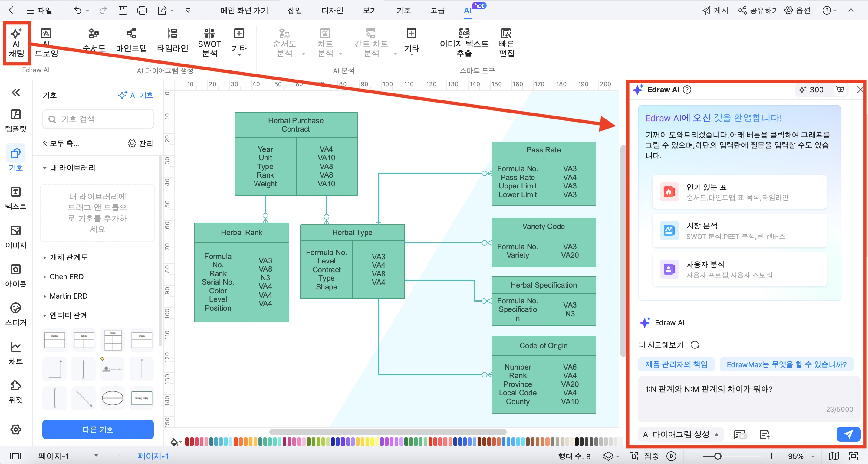Open the AI 채팅 tool
Viewport: 868px width, 464px height.
click(x=16, y=42)
